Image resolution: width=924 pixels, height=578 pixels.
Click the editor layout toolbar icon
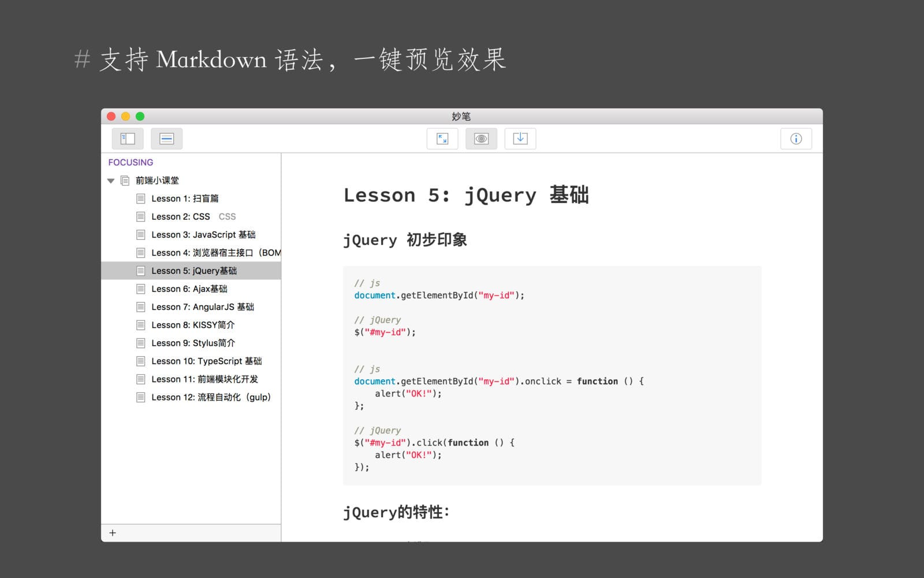(166, 139)
